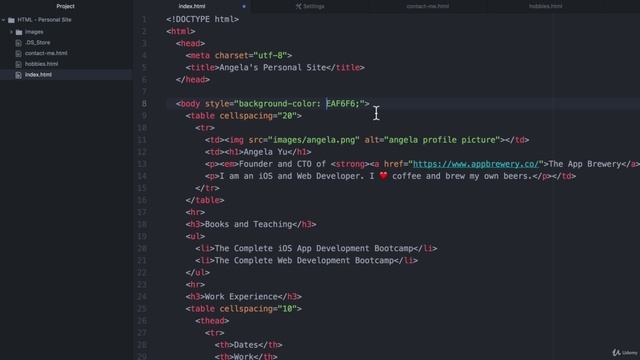The width and height of the screenshot is (640, 360).
Task: Click the https://www.appbrewery.co/ link in code
Action: [x=476, y=164]
